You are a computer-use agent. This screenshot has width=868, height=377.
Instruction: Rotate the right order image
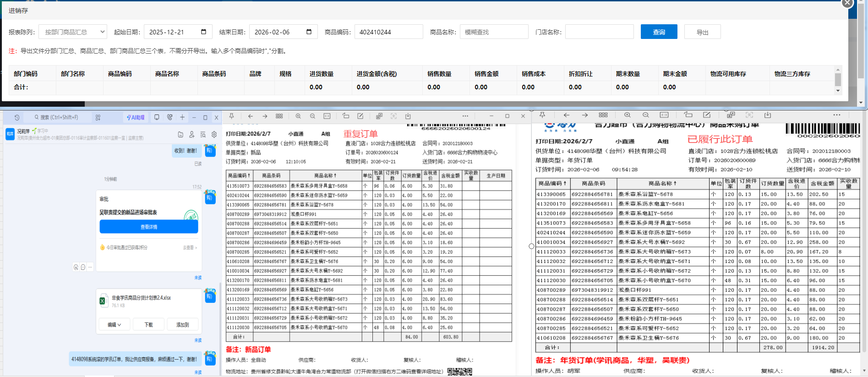tap(688, 115)
